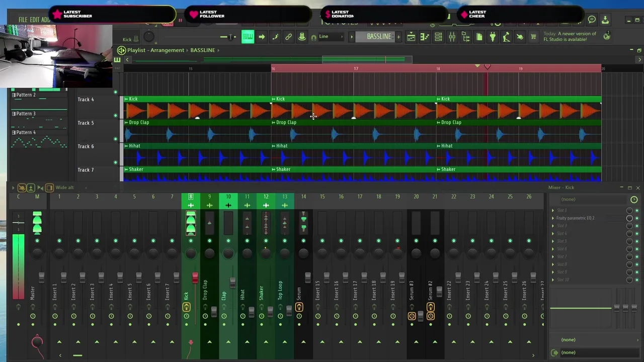Click the green arrow countdown icon in toolbar
The width and height of the screenshot is (644, 362).
click(x=262, y=37)
